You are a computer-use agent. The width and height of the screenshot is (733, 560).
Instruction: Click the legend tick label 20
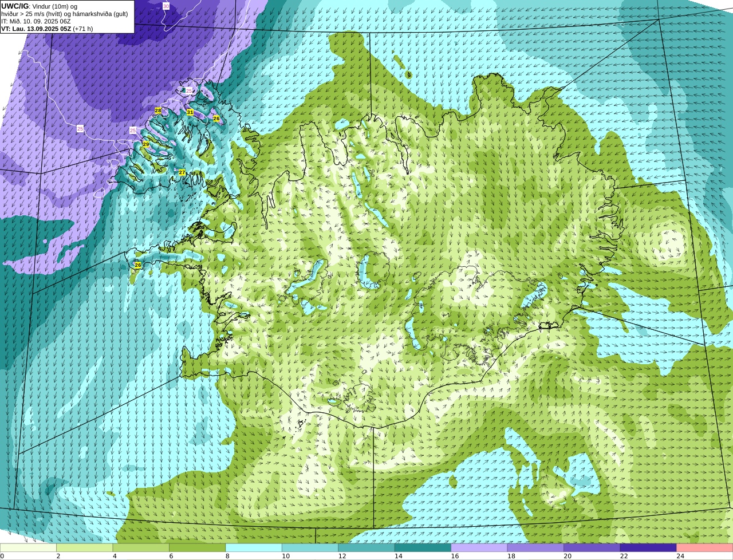tap(568, 556)
